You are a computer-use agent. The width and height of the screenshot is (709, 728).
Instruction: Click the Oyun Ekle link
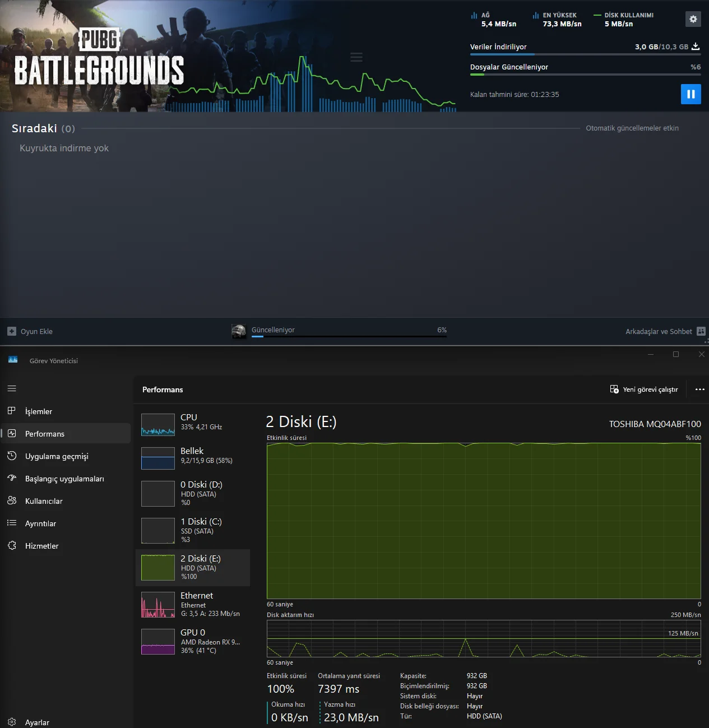click(x=36, y=331)
